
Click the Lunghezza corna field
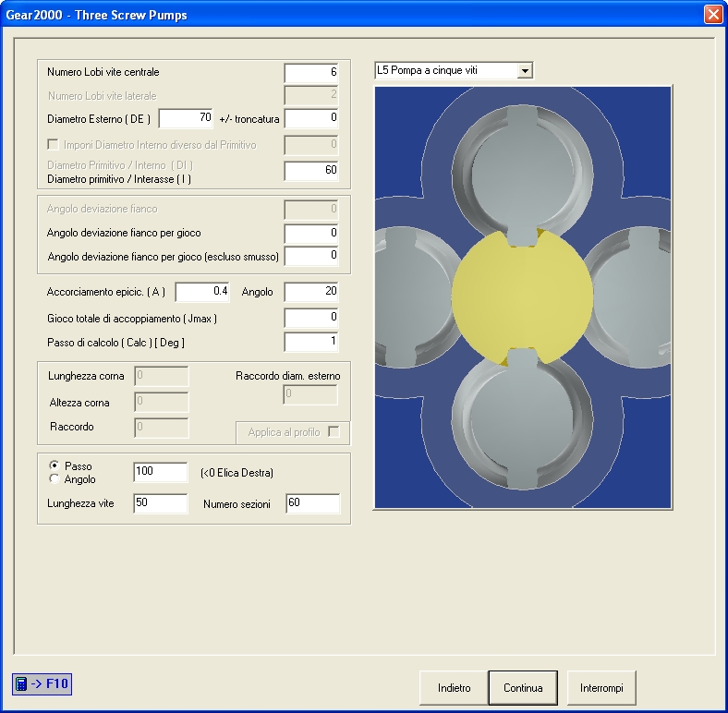click(162, 376)
